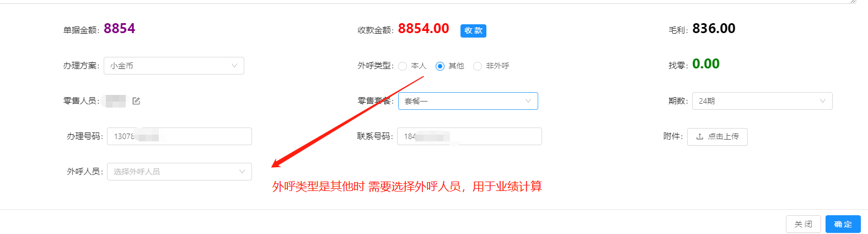Screen dimensions: 868x234
Task: Open the 选择外呼人员 dropdown
Action: point(179,172)
